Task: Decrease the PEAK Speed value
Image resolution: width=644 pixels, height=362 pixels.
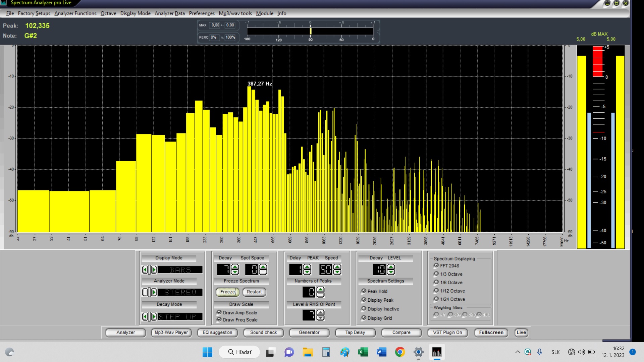Action: (x=337, y=272)
